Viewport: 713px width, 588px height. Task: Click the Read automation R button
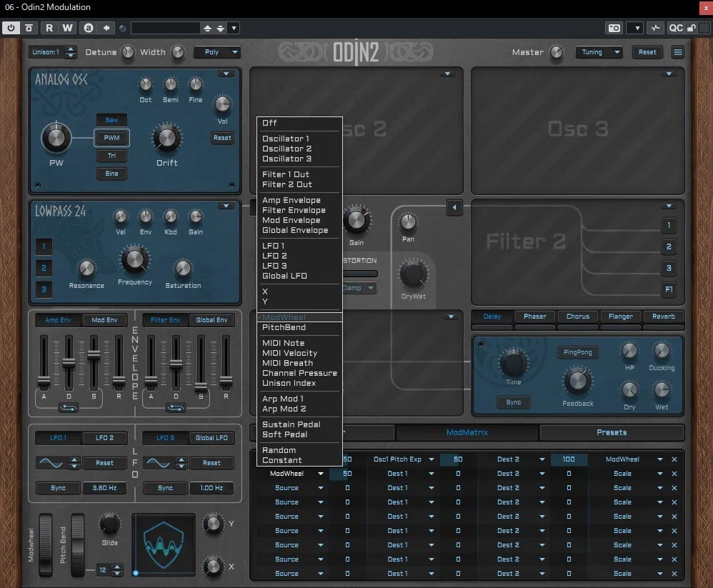point(49,28)
